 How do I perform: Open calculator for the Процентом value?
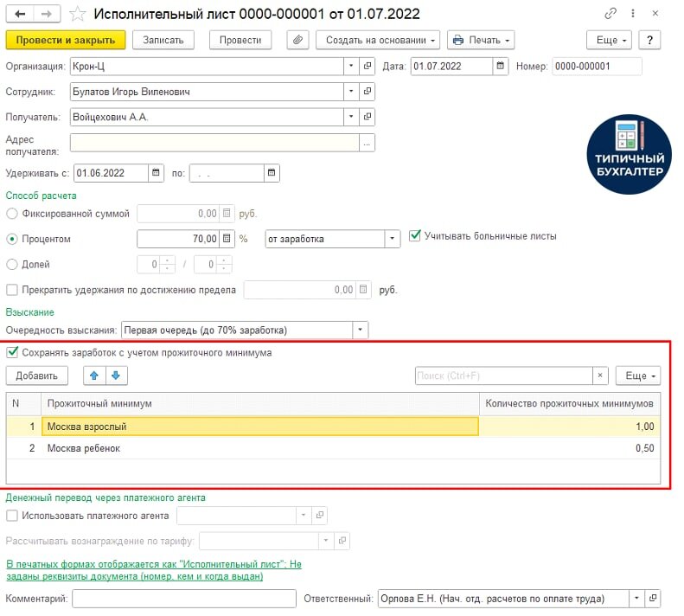click(x=228, y=241)
